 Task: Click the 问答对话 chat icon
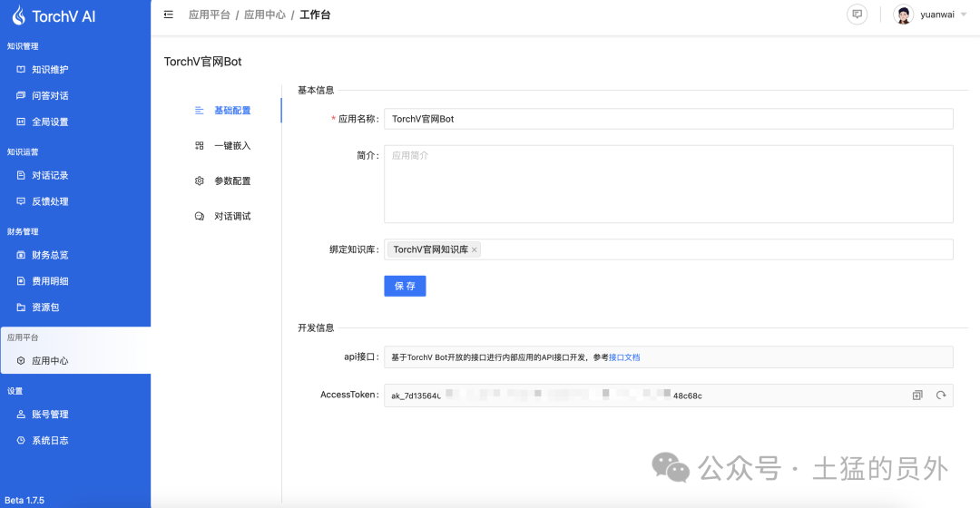click(x=21, y=95)
